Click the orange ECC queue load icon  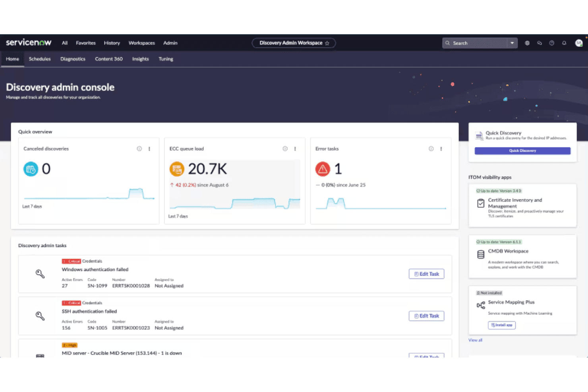(177, 169)
